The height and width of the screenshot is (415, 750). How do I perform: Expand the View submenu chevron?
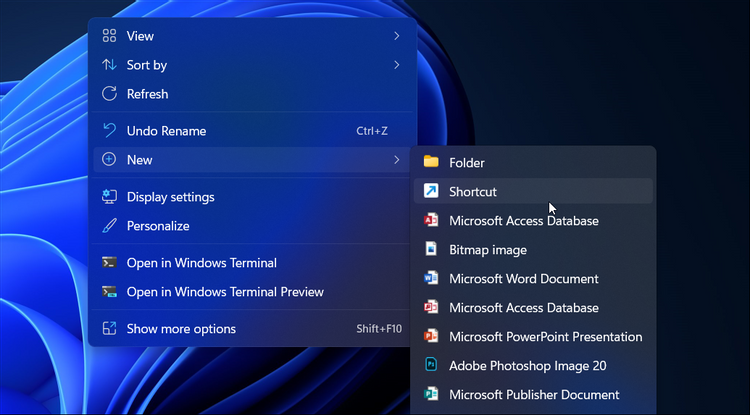pyautogui.click(x=396, y=36)
